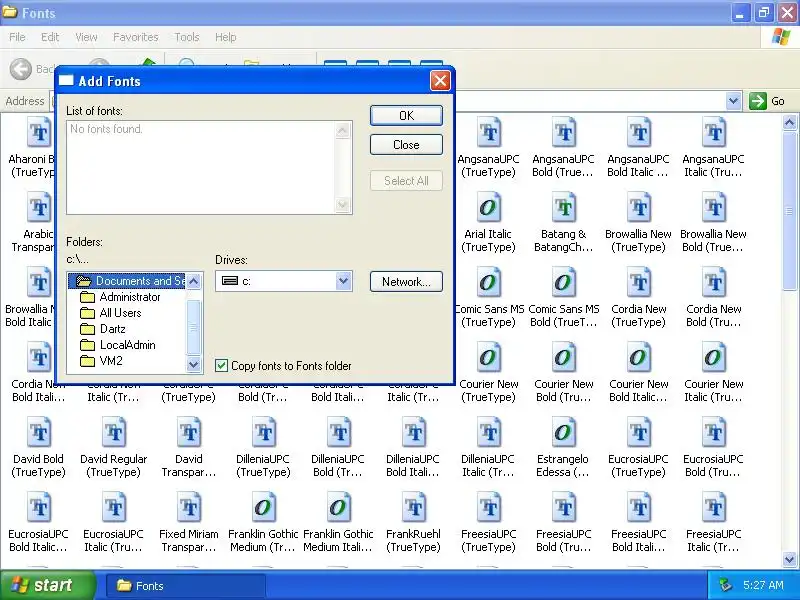Select EucrosiaUPC Bold font icon
This screenshot has width=800, height=600.
(x=713, y=433)
